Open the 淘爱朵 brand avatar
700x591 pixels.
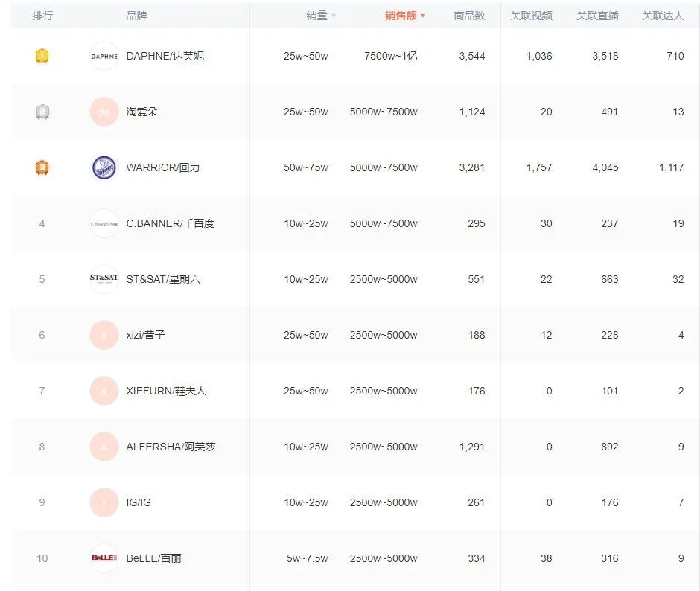104,112
